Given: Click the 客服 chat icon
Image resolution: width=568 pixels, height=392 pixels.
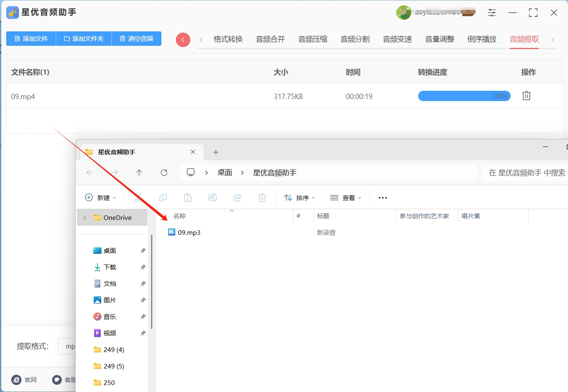Looking at the screenshot, I should (57, 380).
